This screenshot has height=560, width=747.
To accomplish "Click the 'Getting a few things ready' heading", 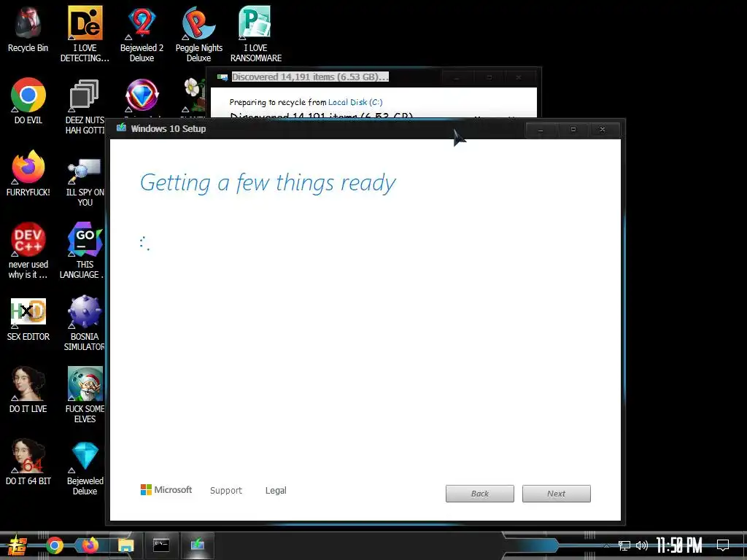I will click(268, 183).
